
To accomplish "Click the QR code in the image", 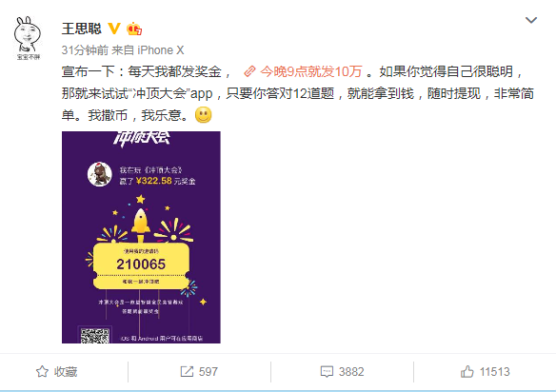I will pos(94,335).
